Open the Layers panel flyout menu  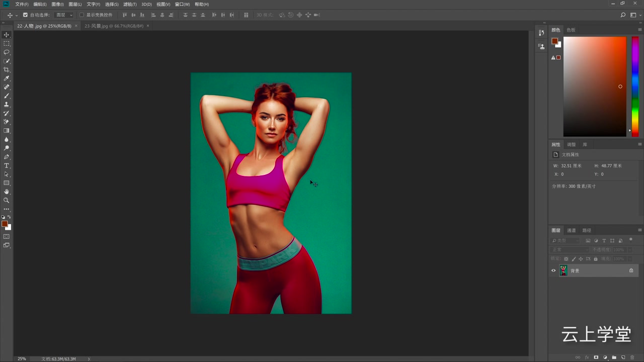[x=640, y=230]
